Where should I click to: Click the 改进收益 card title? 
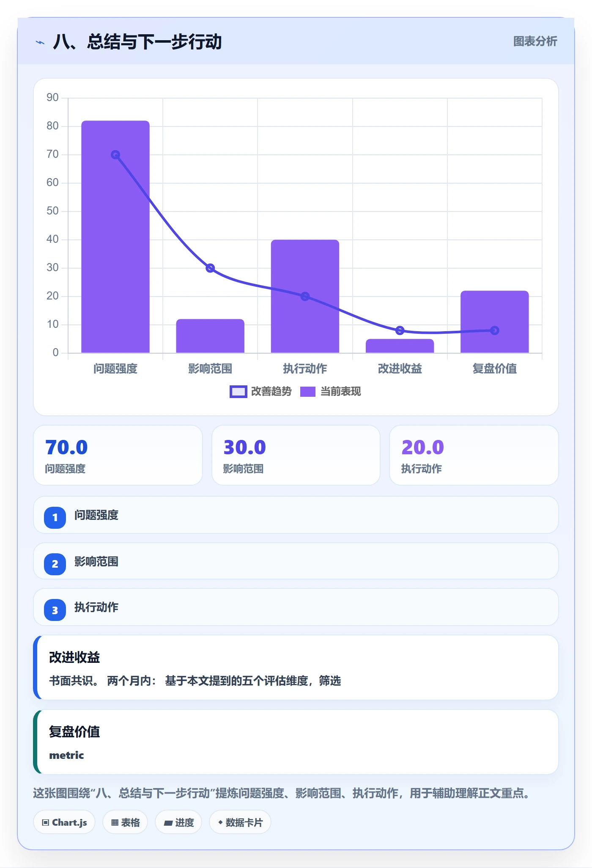tap(74, 657)
